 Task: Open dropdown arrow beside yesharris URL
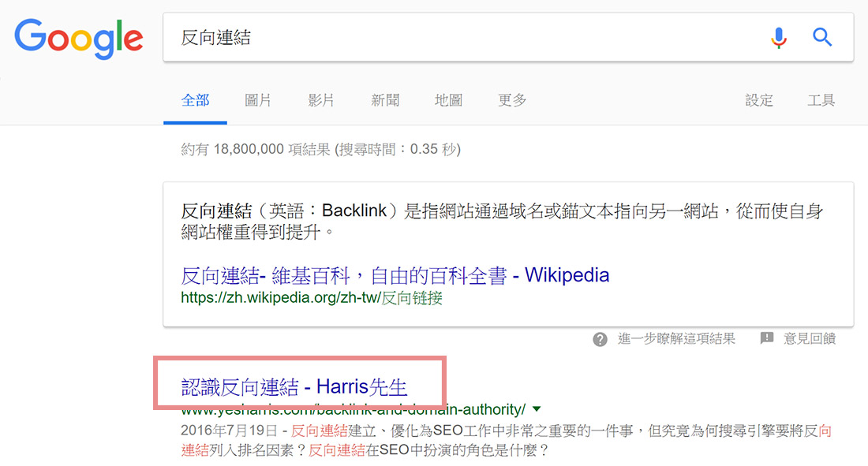click(537, 409)
